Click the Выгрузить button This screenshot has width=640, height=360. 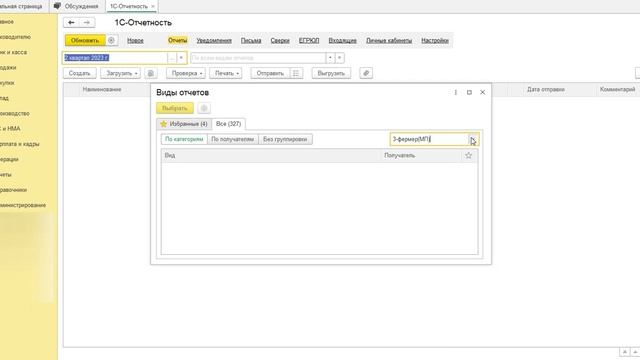(x=331, y=73)
